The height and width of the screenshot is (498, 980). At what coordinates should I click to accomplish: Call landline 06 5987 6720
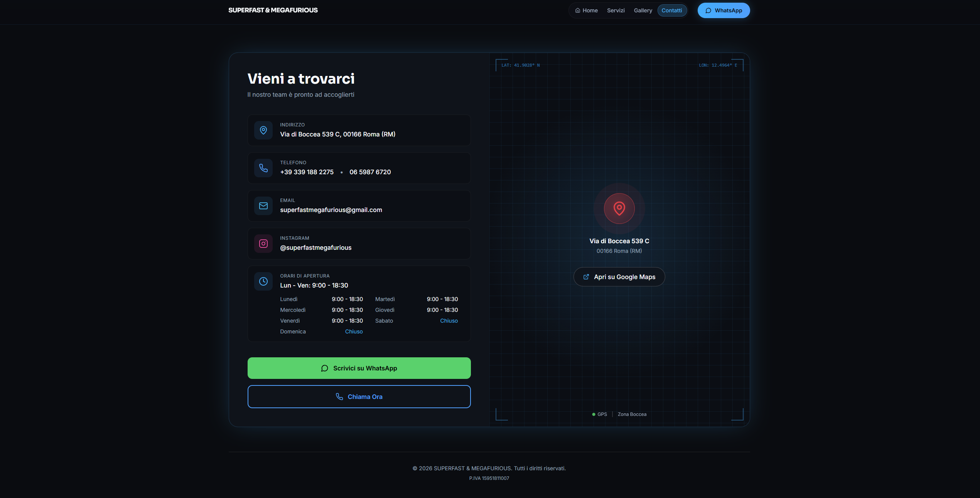[x=370, y=172]
